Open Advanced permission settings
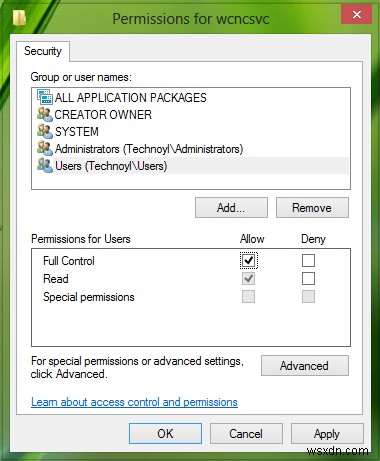This screenshot has width=380, height=461. click(305, 366)
